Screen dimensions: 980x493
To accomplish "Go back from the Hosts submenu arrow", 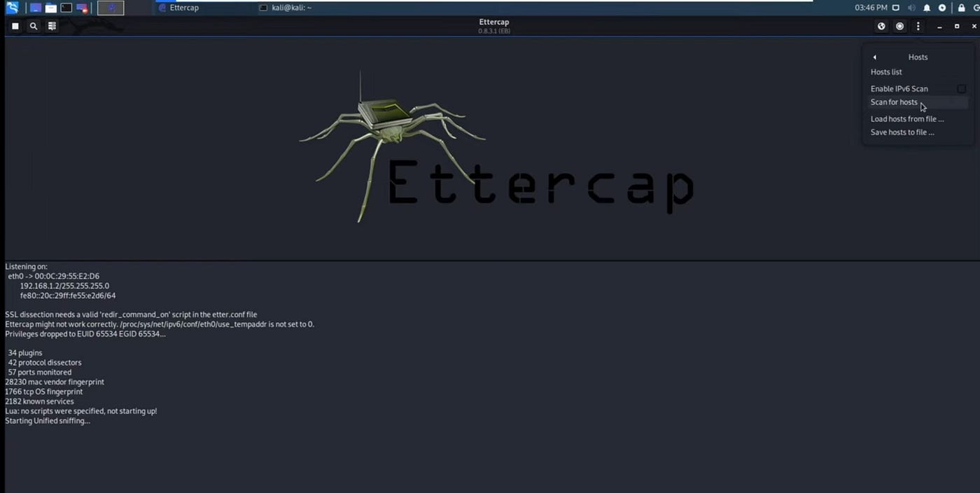I will click(x=874, y=57).
